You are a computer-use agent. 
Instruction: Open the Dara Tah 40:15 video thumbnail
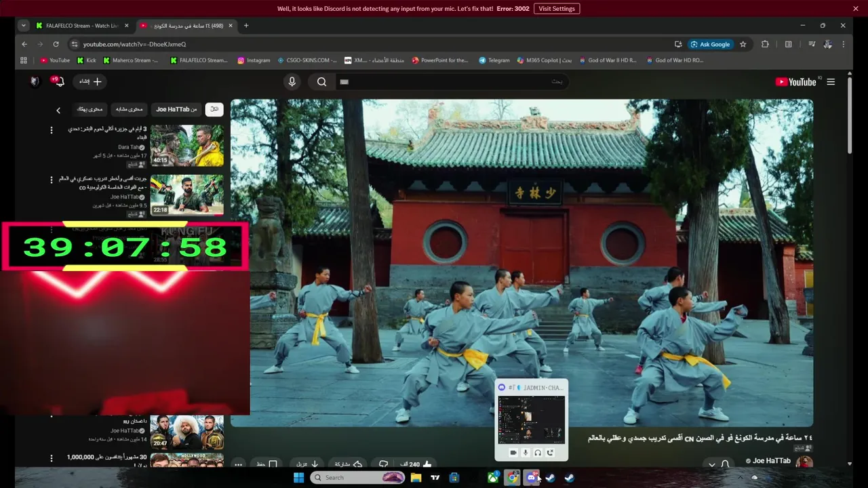click(186, 145)
